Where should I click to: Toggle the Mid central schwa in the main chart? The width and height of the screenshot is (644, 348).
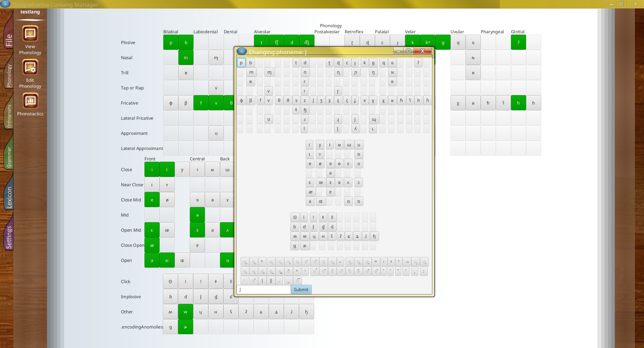click(x=197, y=215)
